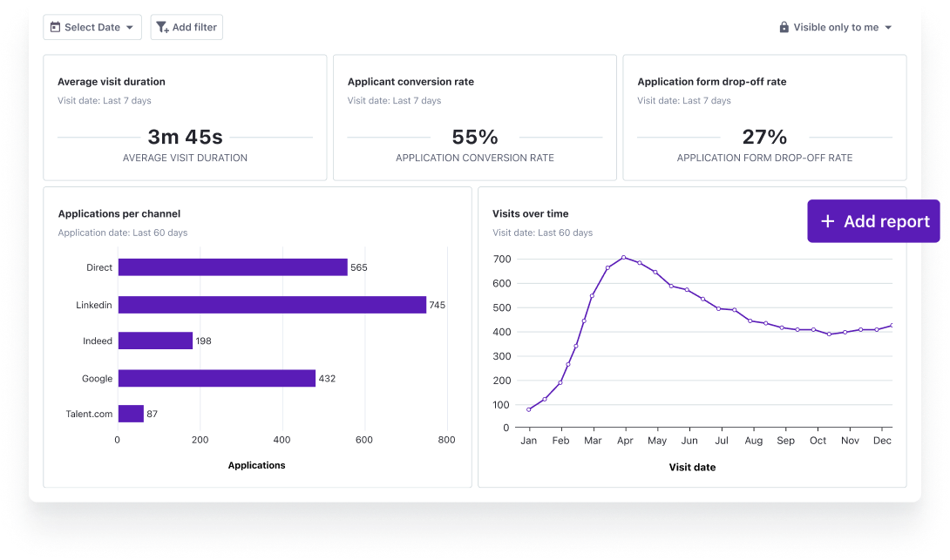Click the calendar icon in Select Date

[55, 27]
